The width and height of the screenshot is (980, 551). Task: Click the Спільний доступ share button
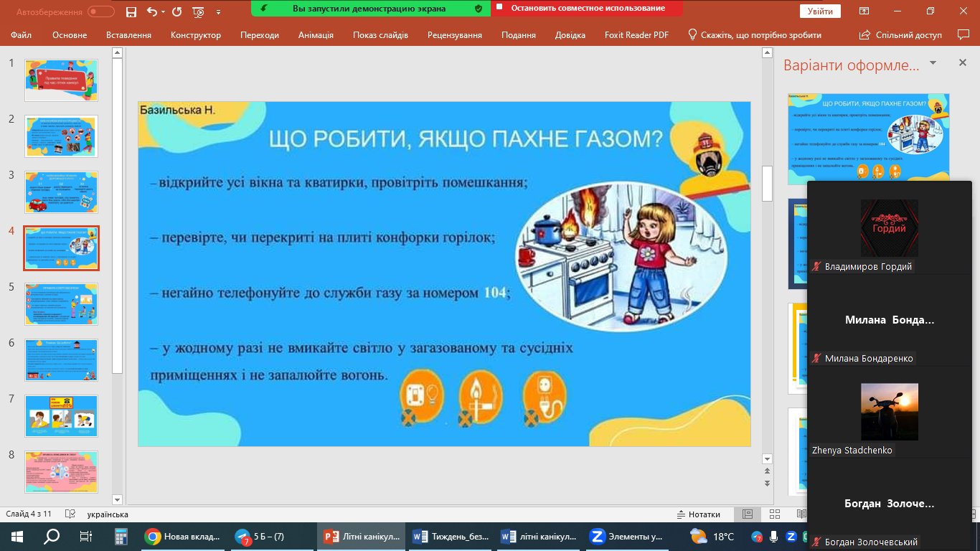tap(900, 35)
